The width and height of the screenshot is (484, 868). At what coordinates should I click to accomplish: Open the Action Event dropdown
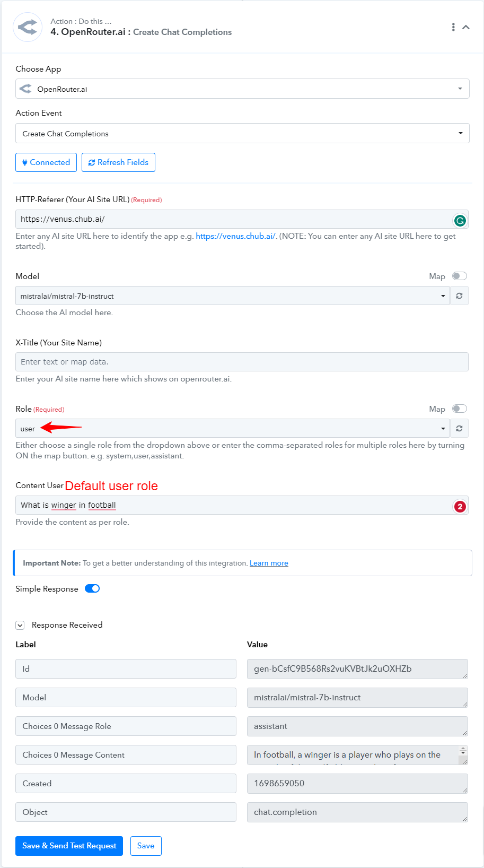click(x=242, y=133)
